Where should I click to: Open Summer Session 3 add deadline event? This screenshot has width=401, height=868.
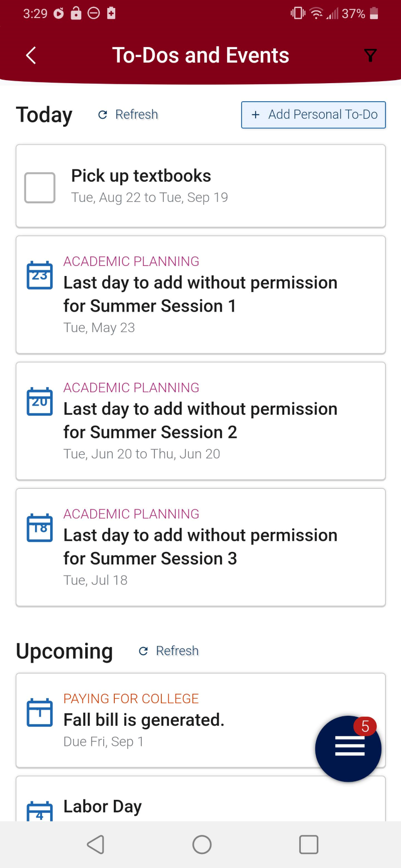[200, 547]
